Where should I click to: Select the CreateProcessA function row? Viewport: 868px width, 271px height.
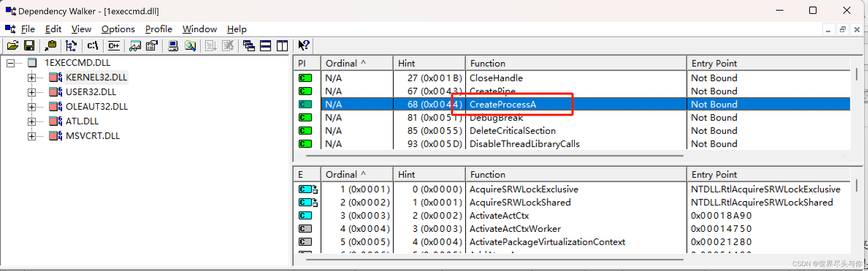point(572,104)
